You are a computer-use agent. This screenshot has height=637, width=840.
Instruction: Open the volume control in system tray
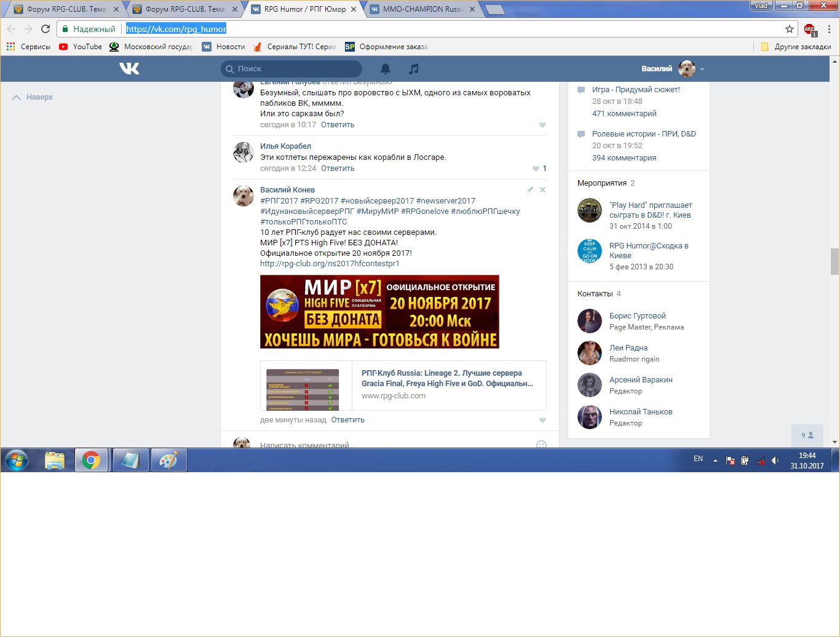(775, 460)
